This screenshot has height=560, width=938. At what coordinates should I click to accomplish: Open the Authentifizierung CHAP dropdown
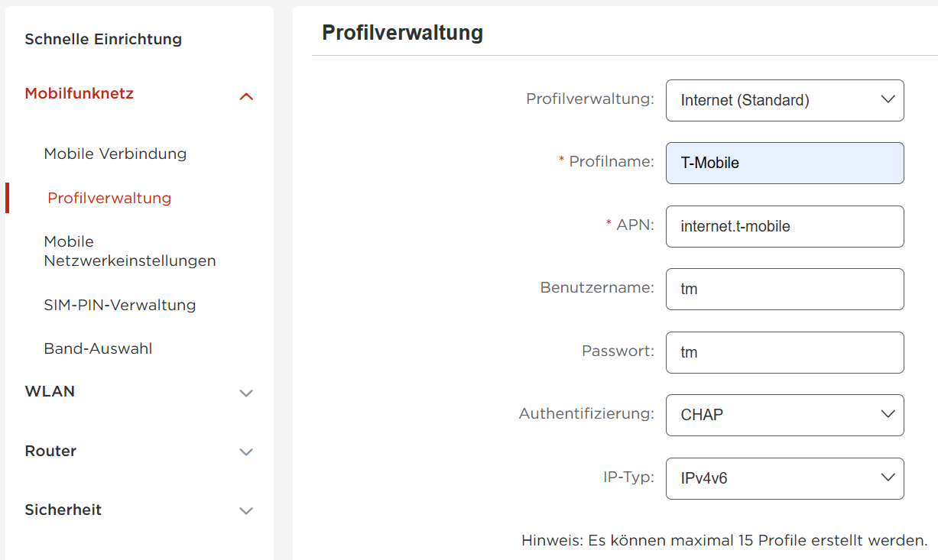pos(784,415)
